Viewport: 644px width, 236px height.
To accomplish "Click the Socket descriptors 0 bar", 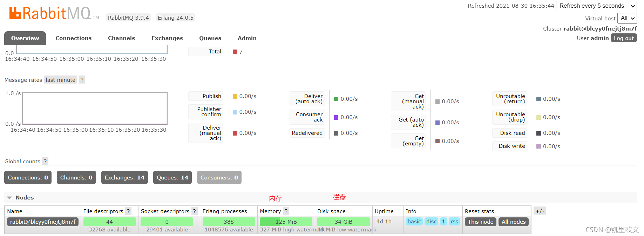I will click(167, 222).
